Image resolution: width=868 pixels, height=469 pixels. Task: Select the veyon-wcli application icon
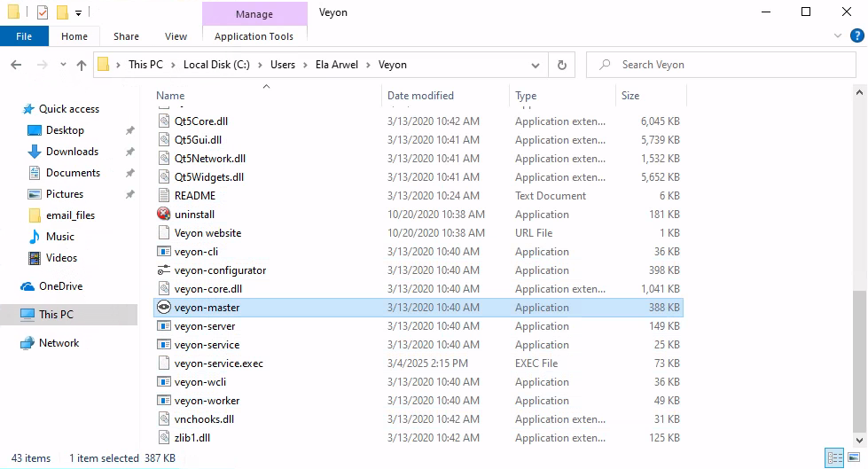[164, 382]
